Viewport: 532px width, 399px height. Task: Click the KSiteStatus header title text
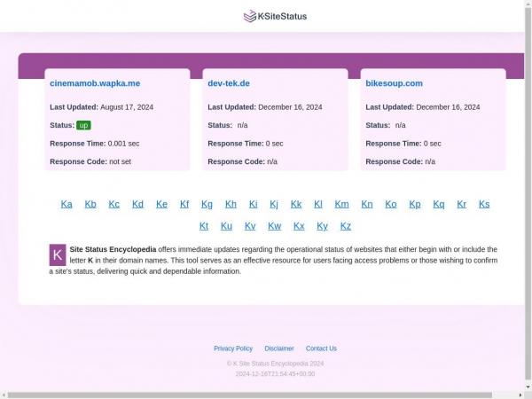click(x=282, y=16)
